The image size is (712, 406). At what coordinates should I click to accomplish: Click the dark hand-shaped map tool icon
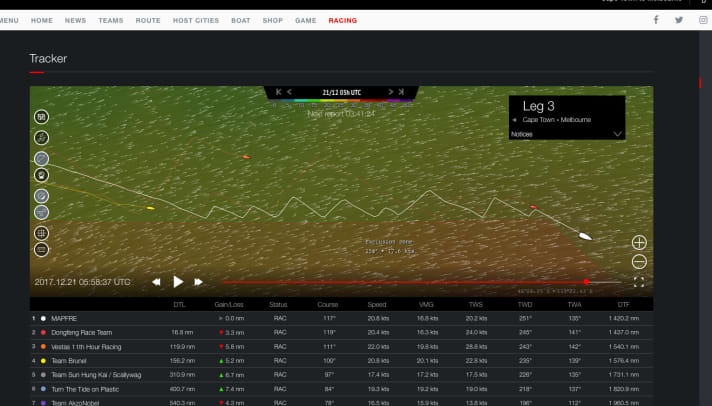tap(41, 175)
